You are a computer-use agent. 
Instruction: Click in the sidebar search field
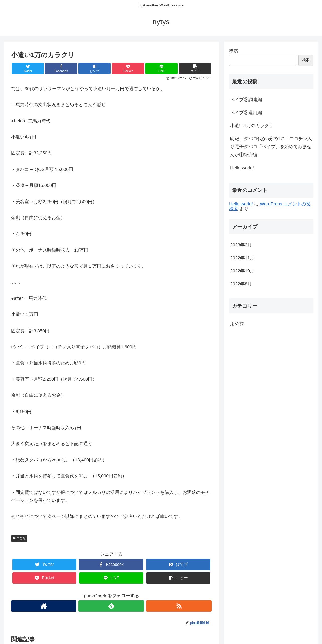(x=263, y=60)
